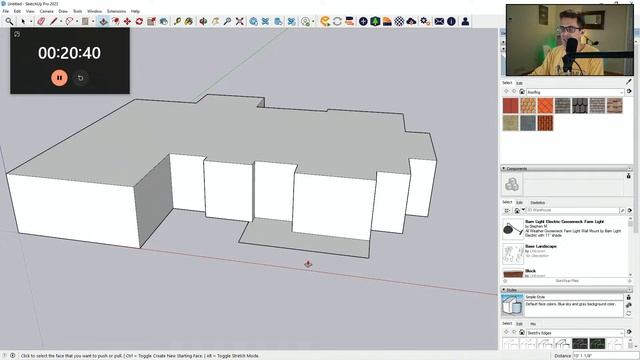Open the gears settings extension icon
640x360 pixels.
tap(425, 21)
